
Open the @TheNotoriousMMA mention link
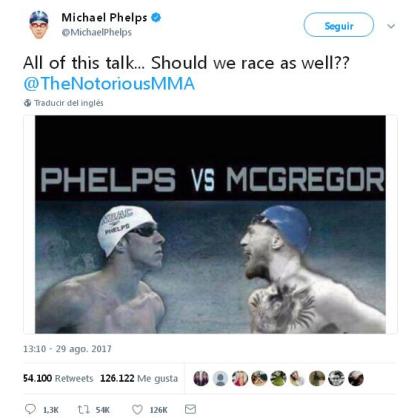tap(109, 83)
